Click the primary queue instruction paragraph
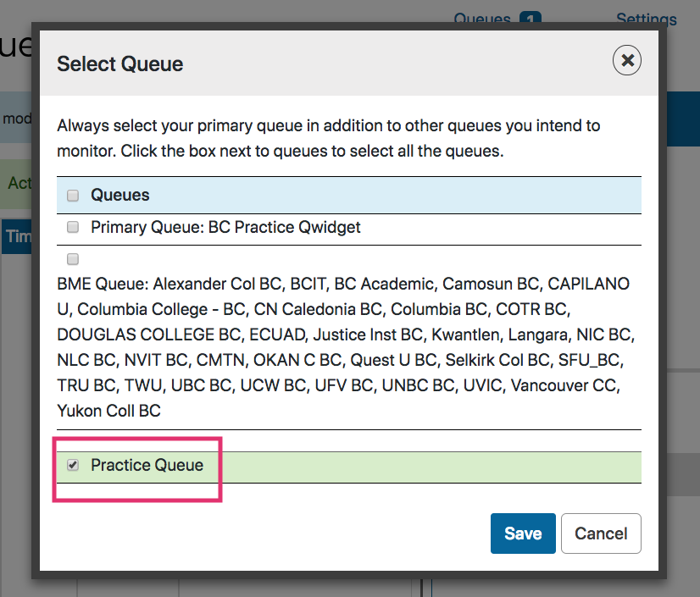This screenshot has height=597, width=700. click(x=329, y=139)
